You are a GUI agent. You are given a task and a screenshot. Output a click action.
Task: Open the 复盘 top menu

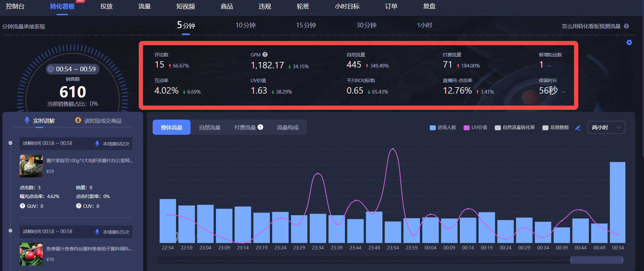[429, 6]
